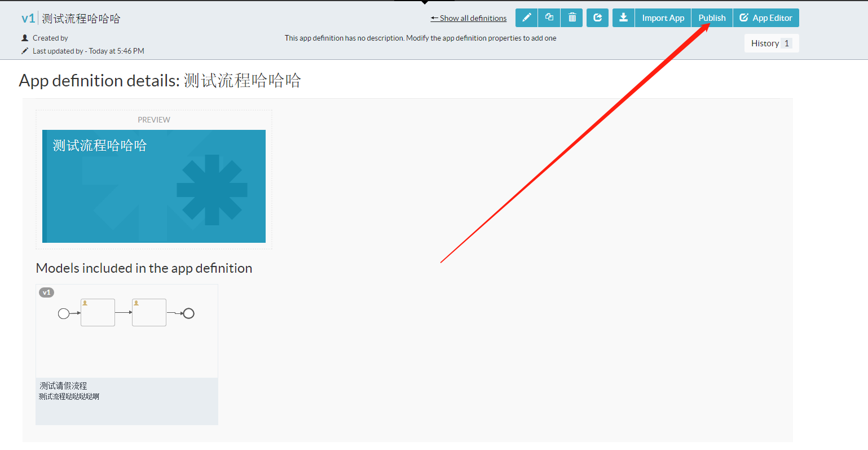Image resolution: width=868 pixels, height=450 pixels.
Task: Click the Import App button
Action: (x=663, y=18)
